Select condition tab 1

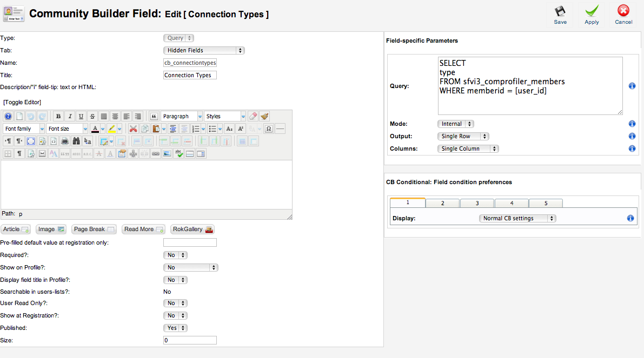tap(407, 202)
